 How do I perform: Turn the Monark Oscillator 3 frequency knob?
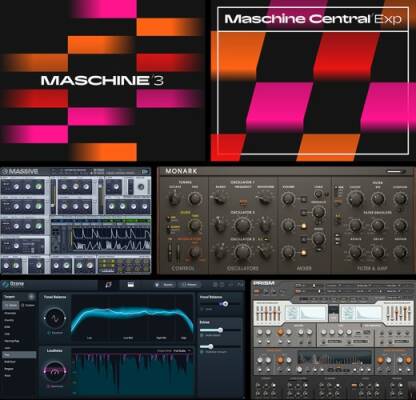click(243, 252)
